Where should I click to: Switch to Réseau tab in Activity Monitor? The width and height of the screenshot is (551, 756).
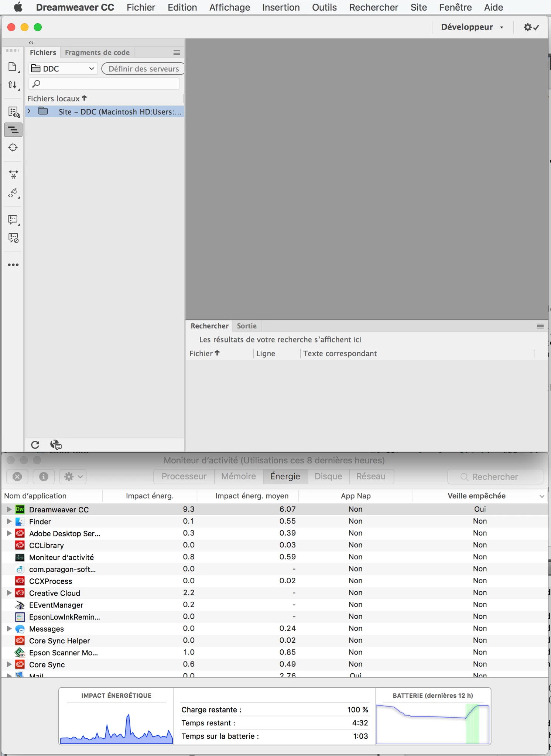tap(371, 476)
